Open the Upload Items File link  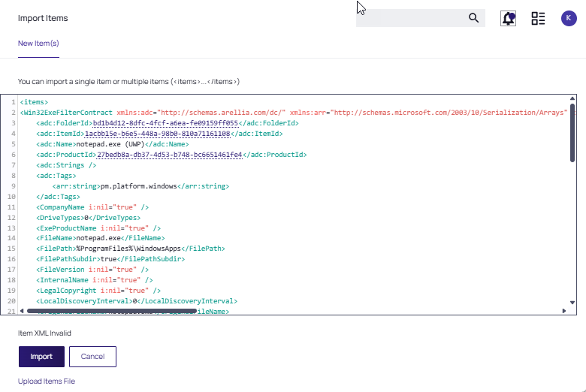[x=47, y=381]
